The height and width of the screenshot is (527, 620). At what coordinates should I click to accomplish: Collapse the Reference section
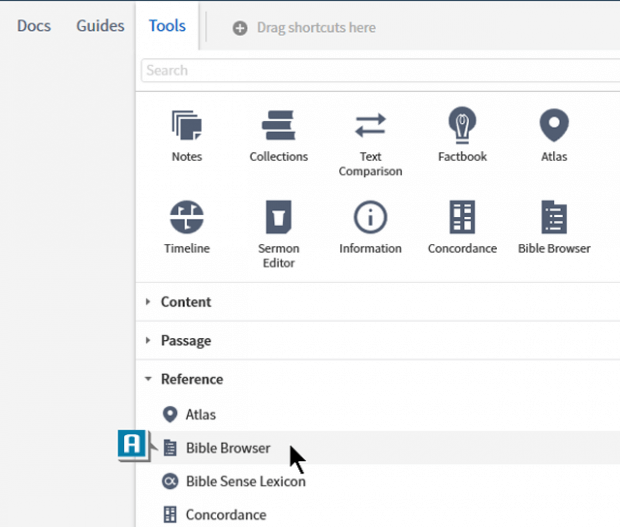191,379
